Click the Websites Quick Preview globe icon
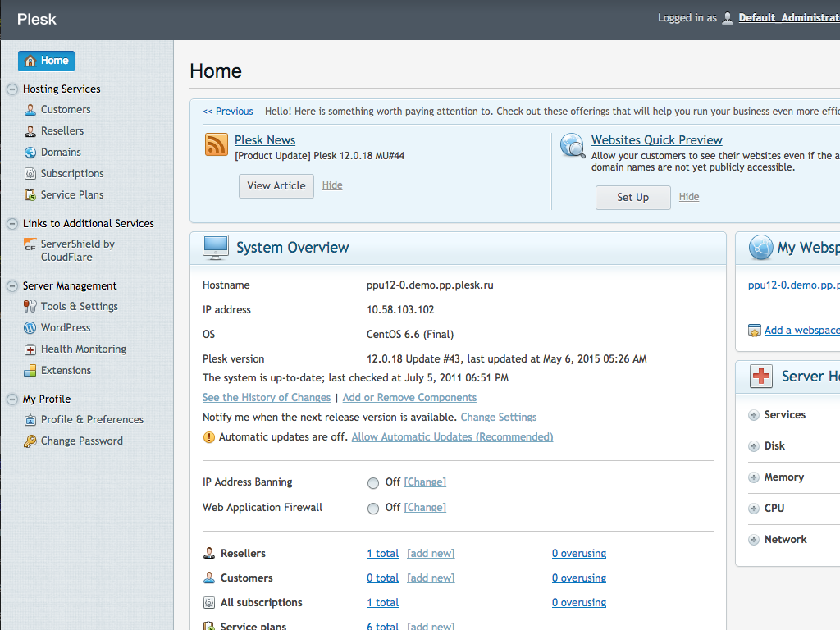This screenshot has height=630, width=840. point(573,145)
